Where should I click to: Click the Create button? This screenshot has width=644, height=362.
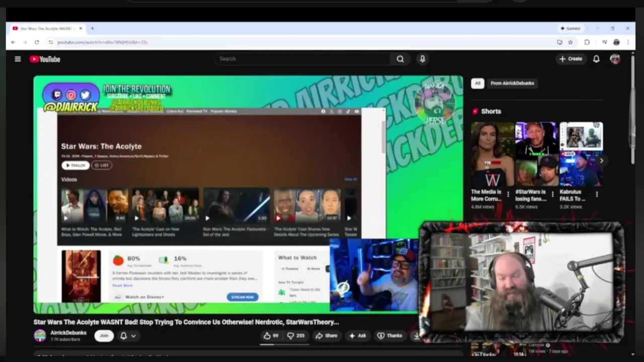[x=571, y=59]
